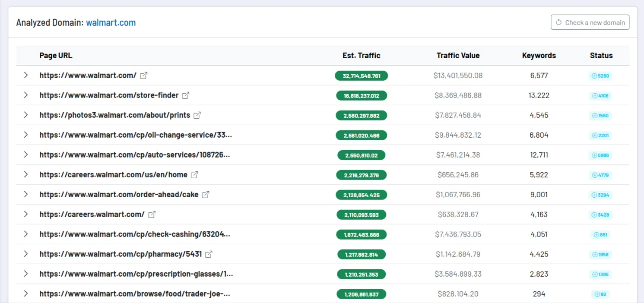This screenshot has width=644, height=303.
Task: Expand the trader-joe food row
Action: [26, 294]
